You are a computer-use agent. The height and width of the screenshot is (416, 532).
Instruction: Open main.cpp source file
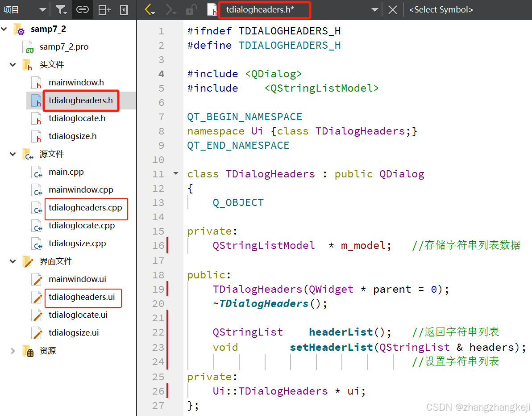(66, 172)
